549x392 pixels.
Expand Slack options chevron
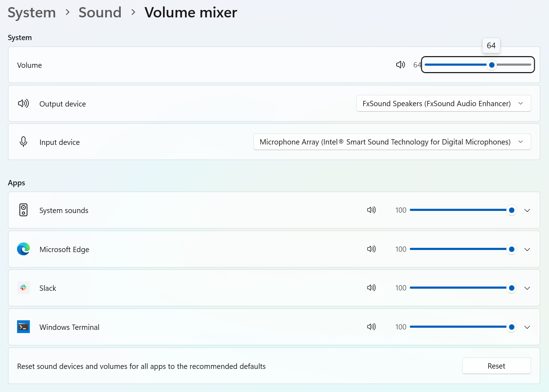527,288
